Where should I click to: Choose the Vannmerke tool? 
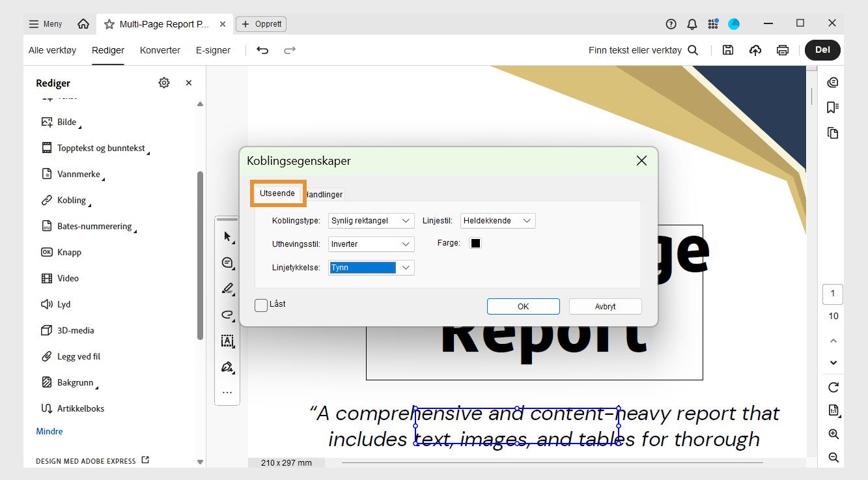click(73, 174)
